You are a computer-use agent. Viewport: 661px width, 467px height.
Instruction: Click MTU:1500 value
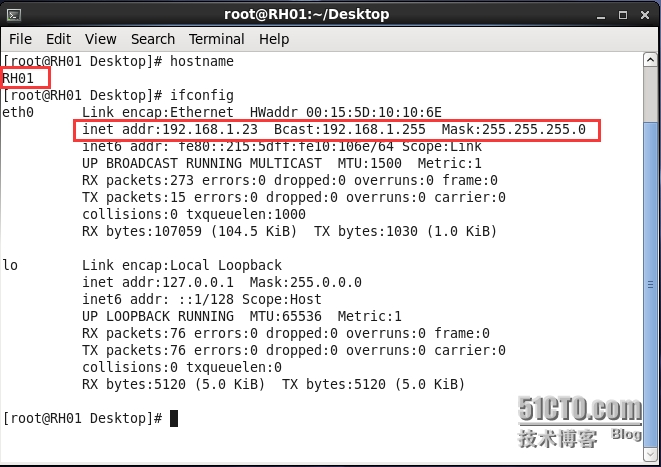369,163
